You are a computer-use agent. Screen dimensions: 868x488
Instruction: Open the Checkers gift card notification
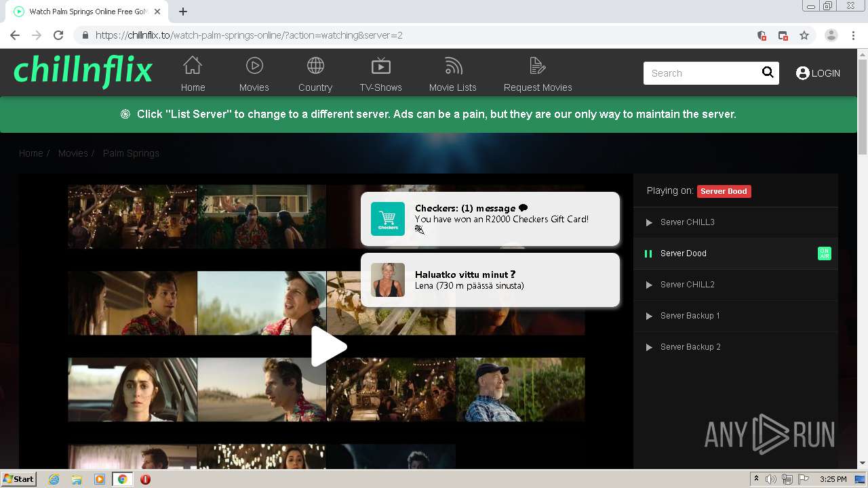pyautogui.click(x=490, y=219)
